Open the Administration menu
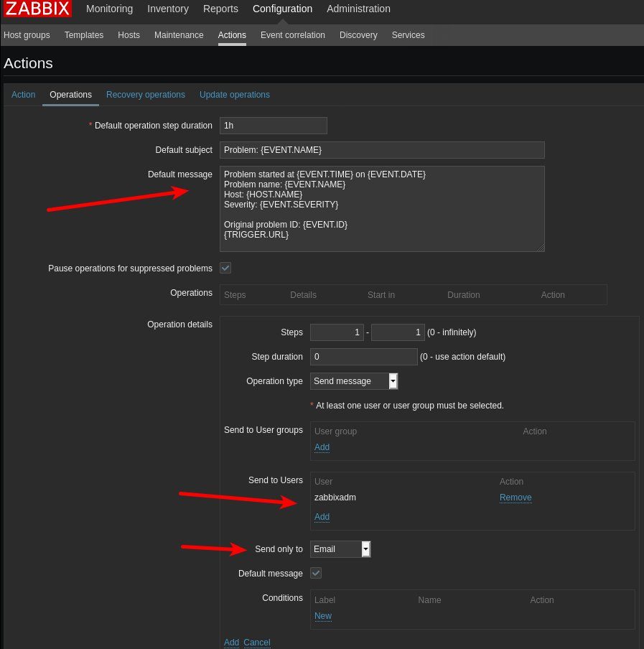Image resolution: width=644 pixels, height=649 pixels. tap(358, 9)
